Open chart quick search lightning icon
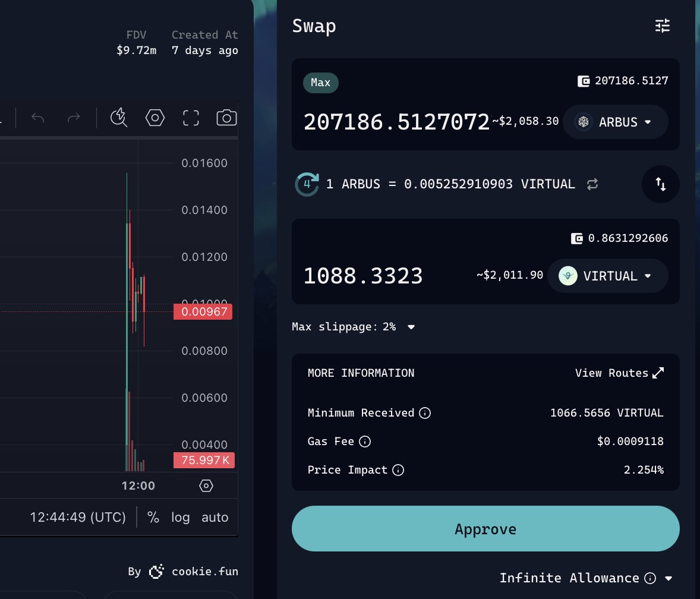The height and width of the screenshot is (599, 700). click(119, 118)
